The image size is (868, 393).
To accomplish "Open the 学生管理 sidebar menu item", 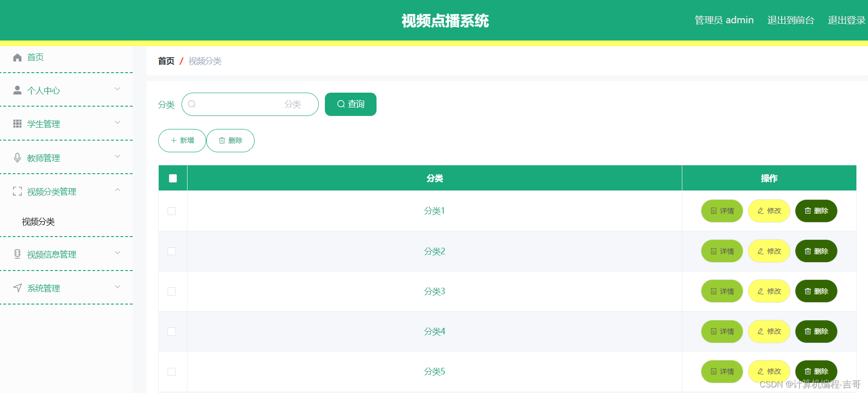I will pyautogui.click(x=66, y=124).
